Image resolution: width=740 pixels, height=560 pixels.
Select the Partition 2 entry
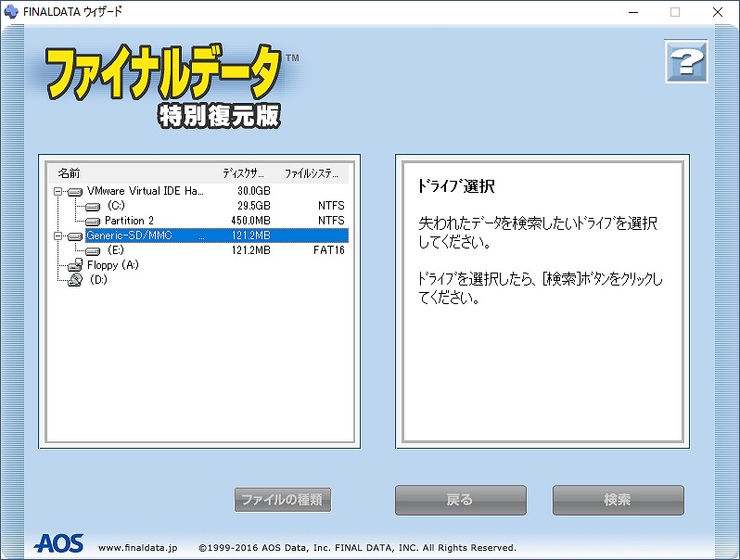click(x=129, y=221)
